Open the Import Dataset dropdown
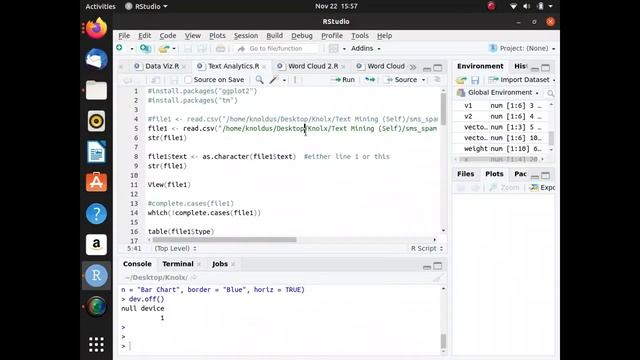The height and width of the screenshot is (360, 640). 522,80
